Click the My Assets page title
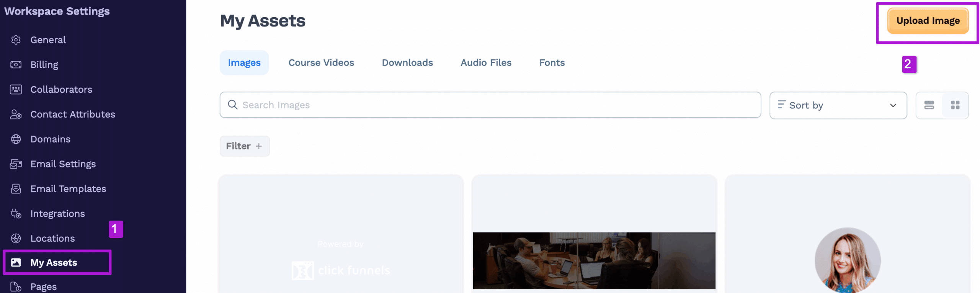Viewport: 980px width, 293px height. [263, 21]
